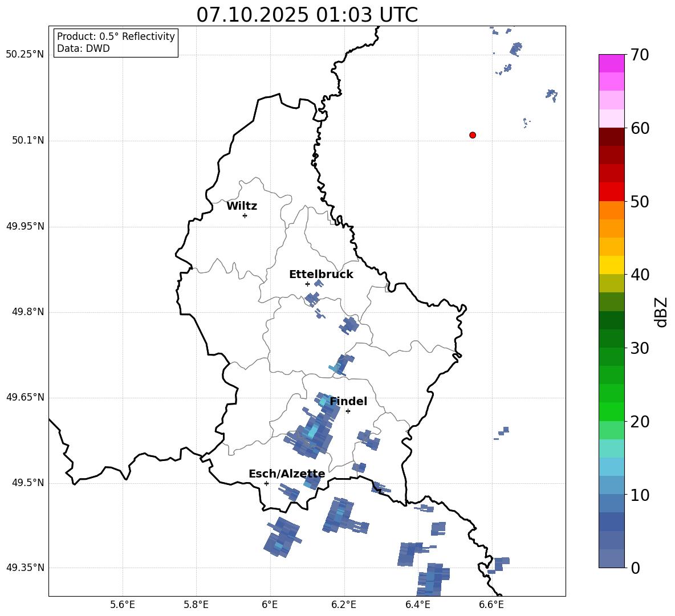
Task: Click the 30 colorbar tick label
Action: tap(640, 348)
